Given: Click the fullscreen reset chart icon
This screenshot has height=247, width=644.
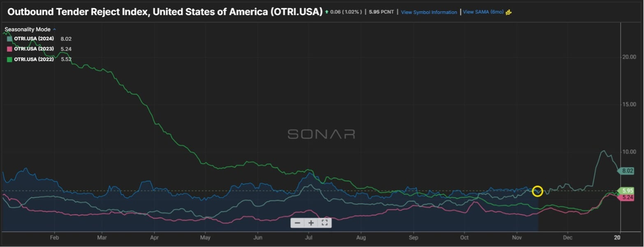Looking at the screenshot, I should click(x=324, y=223).
